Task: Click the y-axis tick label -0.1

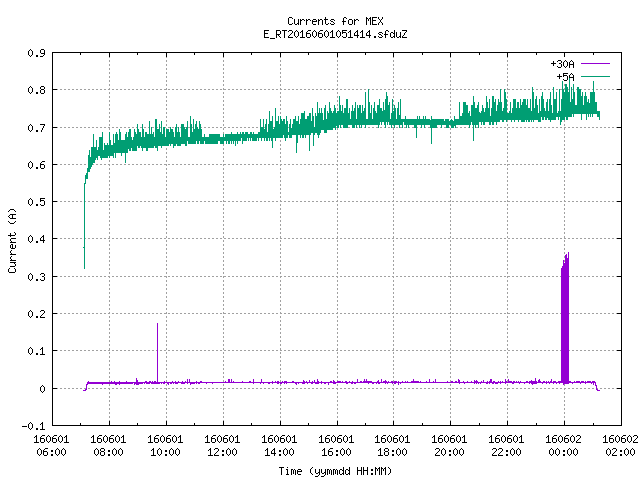Action: (33, 426)
